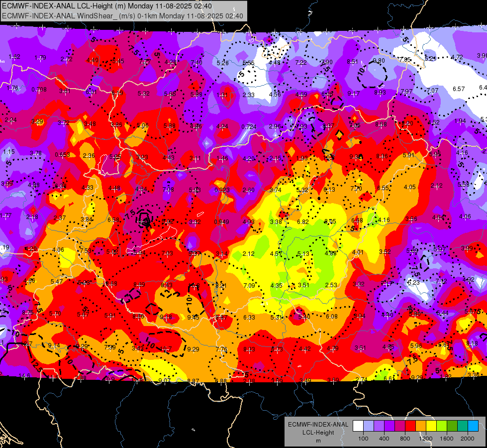
Task: Click the shear value 7.22
Action: click(300, 63)
